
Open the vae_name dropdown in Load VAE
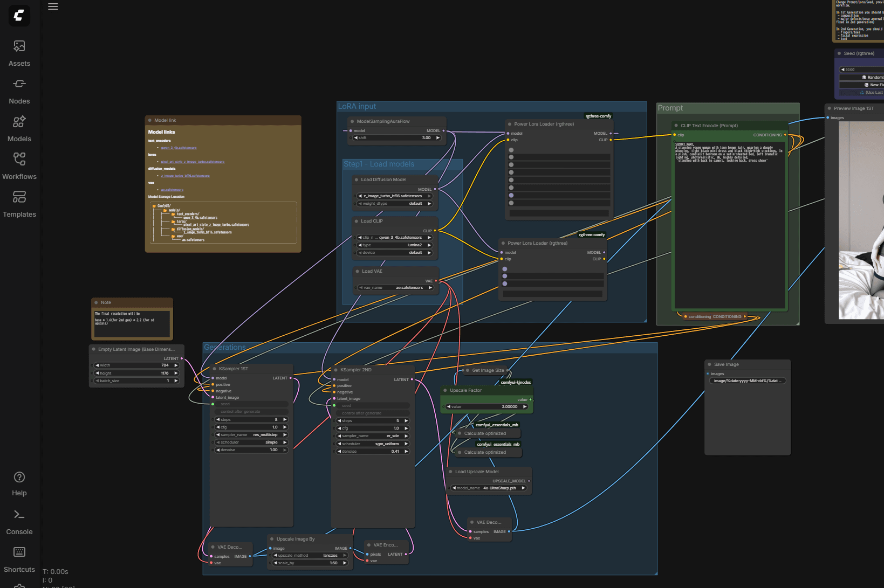(396, 288)
